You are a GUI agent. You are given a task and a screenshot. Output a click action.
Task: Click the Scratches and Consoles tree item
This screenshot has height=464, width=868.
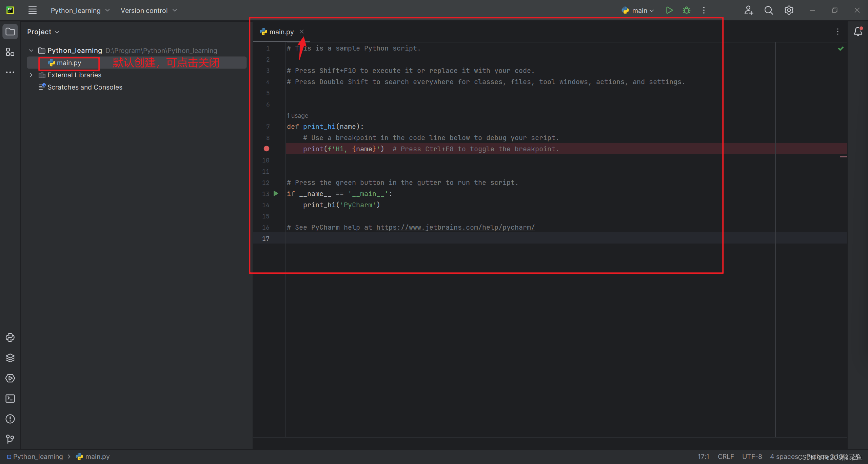85,87
